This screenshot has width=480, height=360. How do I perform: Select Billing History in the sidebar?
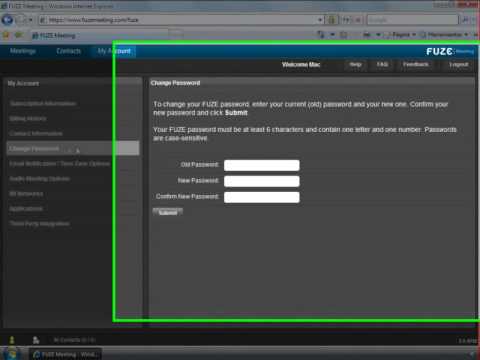(28, 119)
